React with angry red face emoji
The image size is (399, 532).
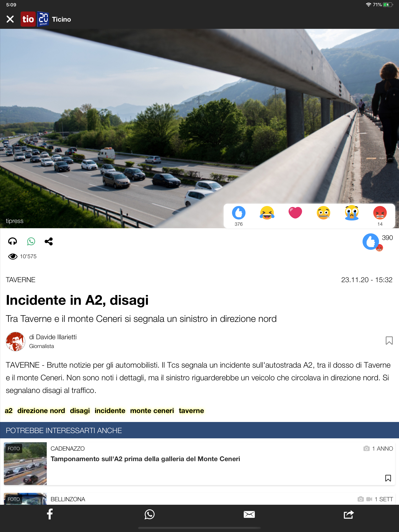(x=380, y=213)
